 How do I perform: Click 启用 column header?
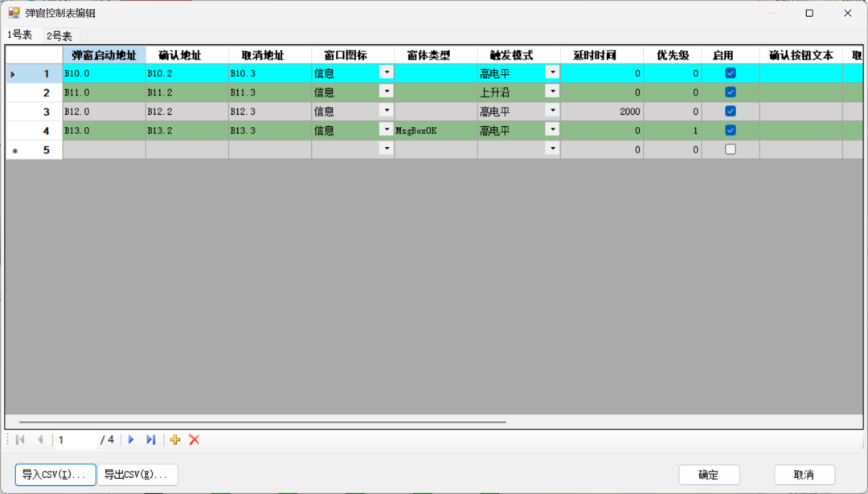pos(730,55)
